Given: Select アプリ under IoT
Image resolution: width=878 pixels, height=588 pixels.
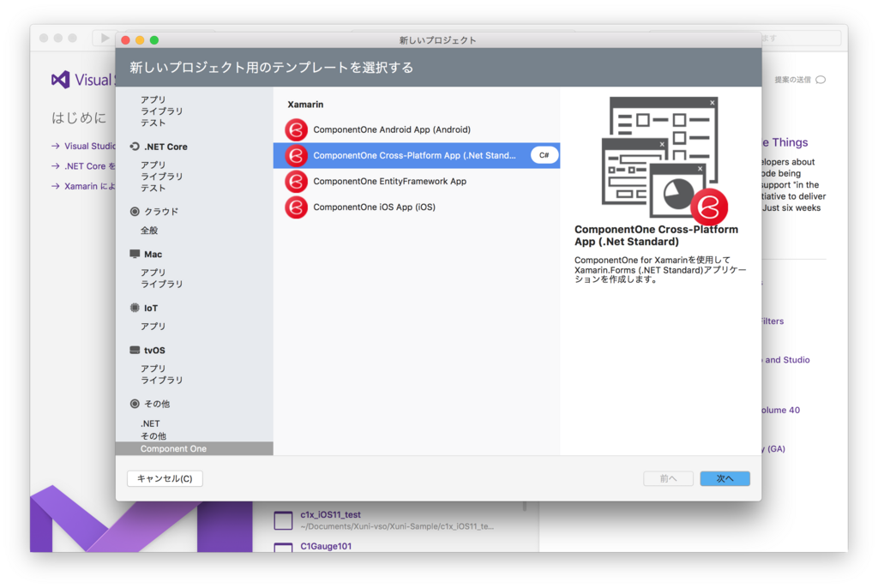Looking at the screenshot, I should pos(153,327).
